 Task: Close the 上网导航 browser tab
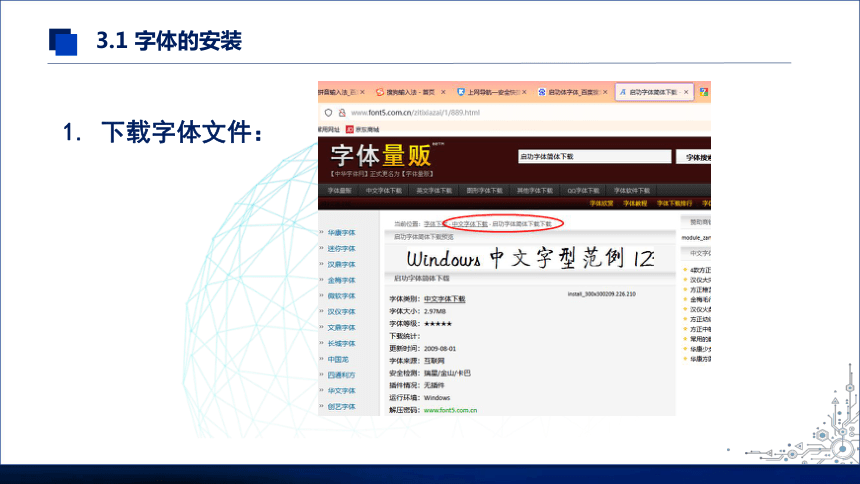524,92
